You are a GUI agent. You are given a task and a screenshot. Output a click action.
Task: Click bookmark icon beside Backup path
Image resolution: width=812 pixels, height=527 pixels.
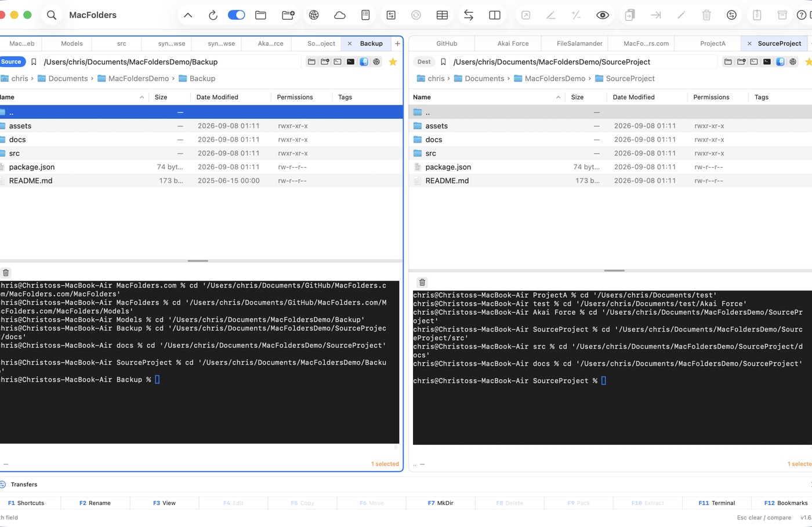[34, 62]
